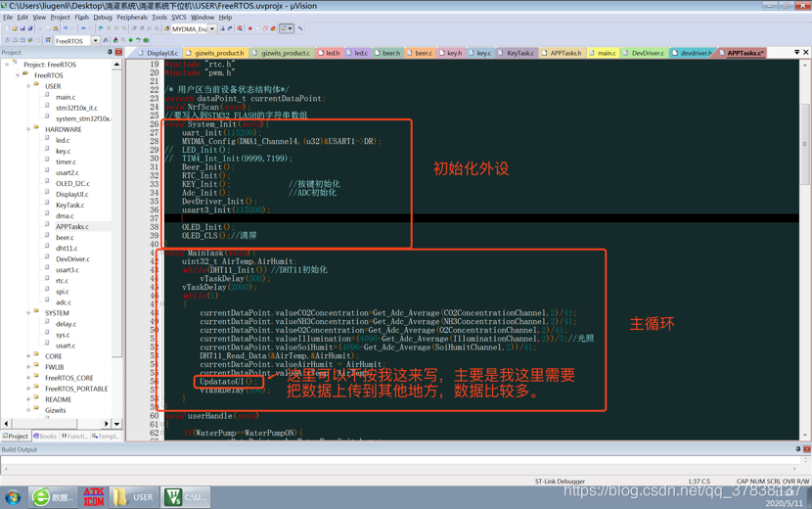Select stm32f10x_it.c in the project tree
The width and height of the screenshot is (812, 509).
76,108
